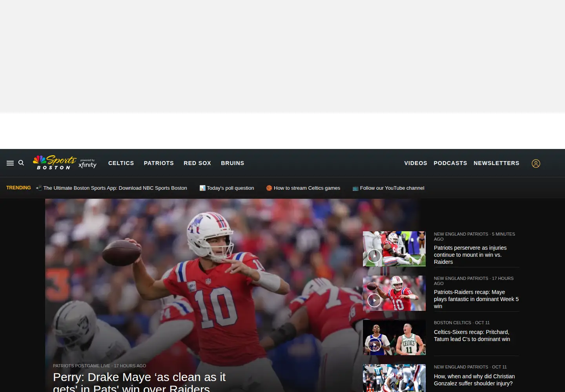Open Newsletters page
565x392 pixels.
[496, 163]
